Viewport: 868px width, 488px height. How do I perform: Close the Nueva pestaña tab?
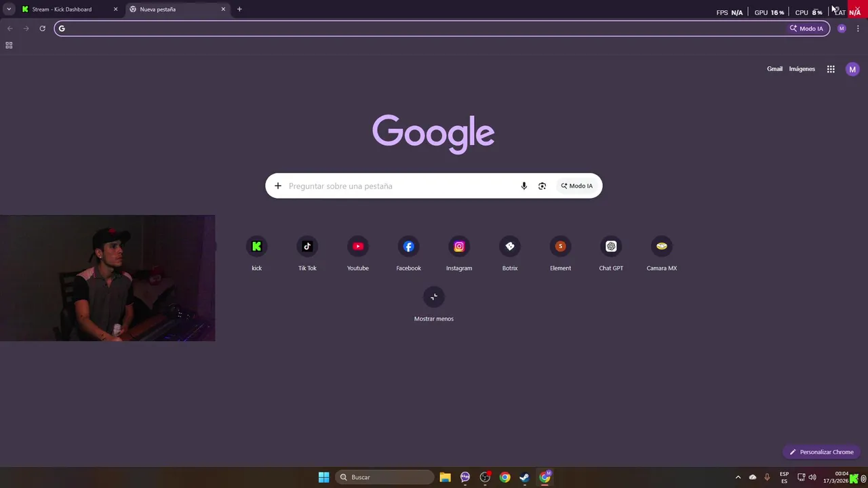click(x=223, y=9)
